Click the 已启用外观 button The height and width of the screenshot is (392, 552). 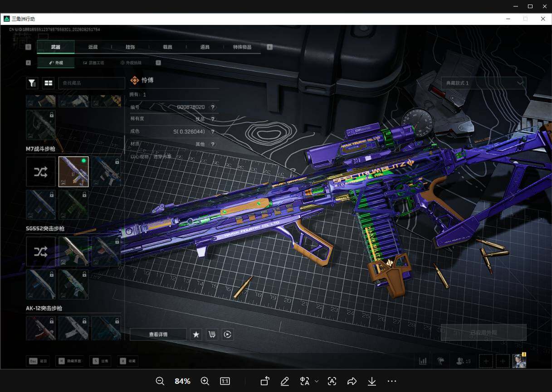click(x=484, y=333)
